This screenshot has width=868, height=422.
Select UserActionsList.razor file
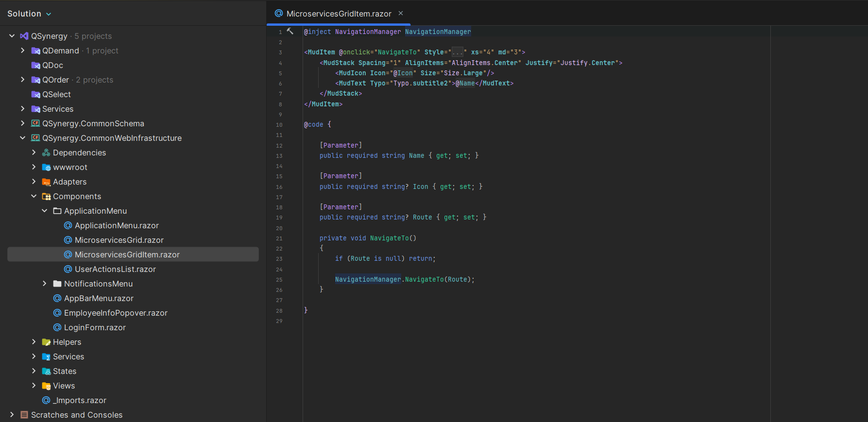(115, 269)
